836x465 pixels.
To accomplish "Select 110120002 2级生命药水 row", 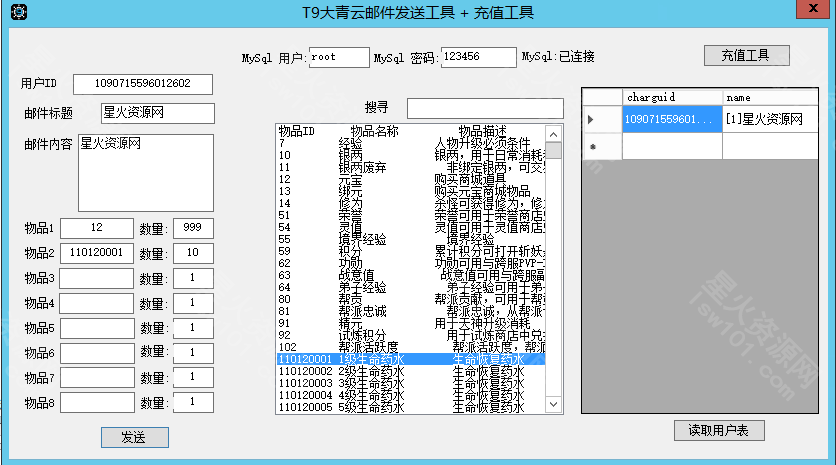I will point(411,371).
